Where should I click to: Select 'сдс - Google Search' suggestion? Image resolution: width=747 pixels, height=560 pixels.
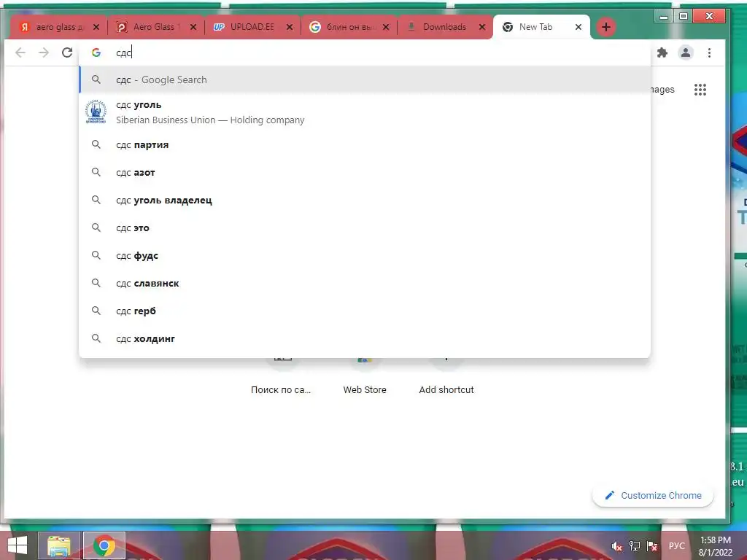pyautogui.click(x=365, y=79)
